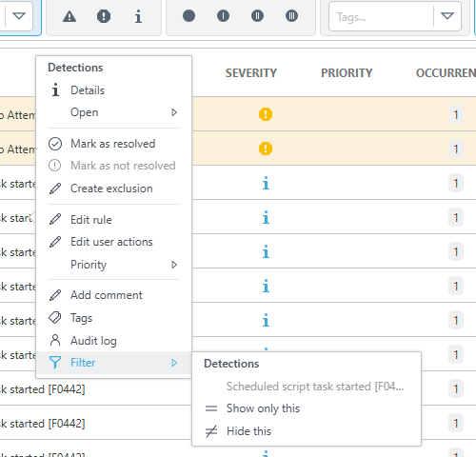Click the Tags input field
476x457 pixels.
click(x=381, y=16)
